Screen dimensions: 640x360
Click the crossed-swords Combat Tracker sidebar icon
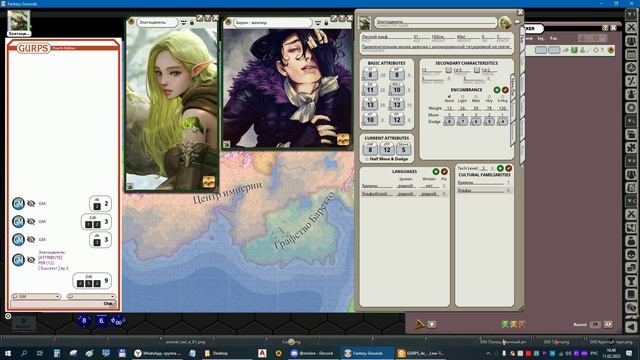click(x=631, y=27)
